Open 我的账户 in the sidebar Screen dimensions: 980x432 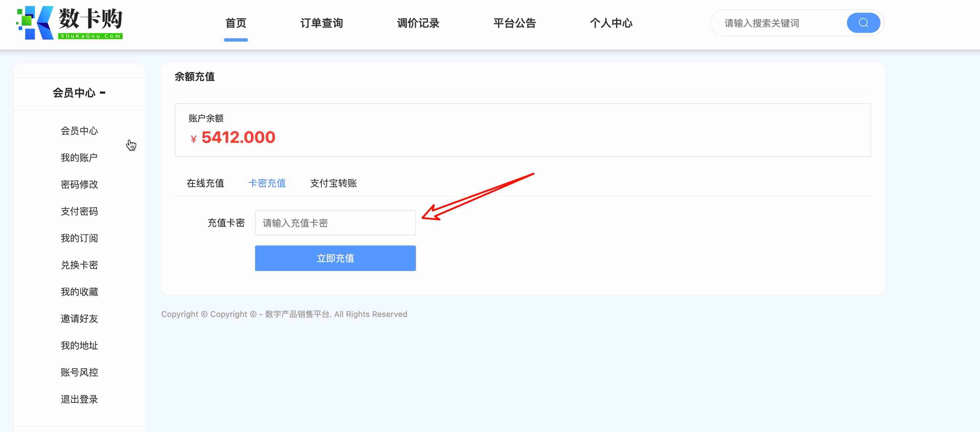(79, 158)
